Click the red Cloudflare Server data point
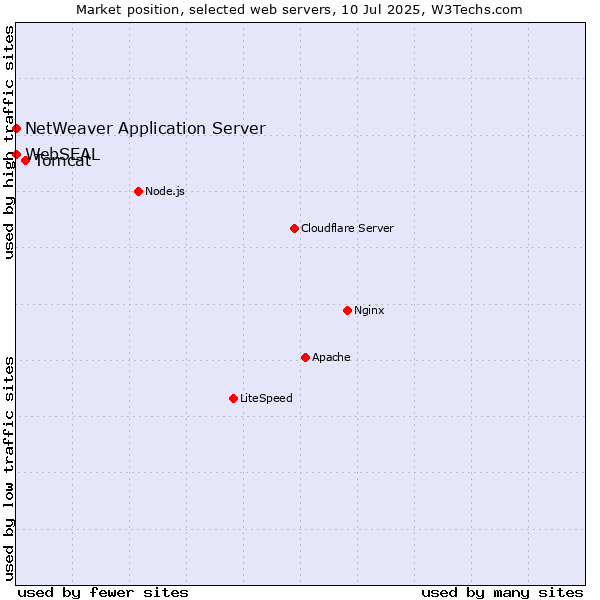 [x=295, y=228]
